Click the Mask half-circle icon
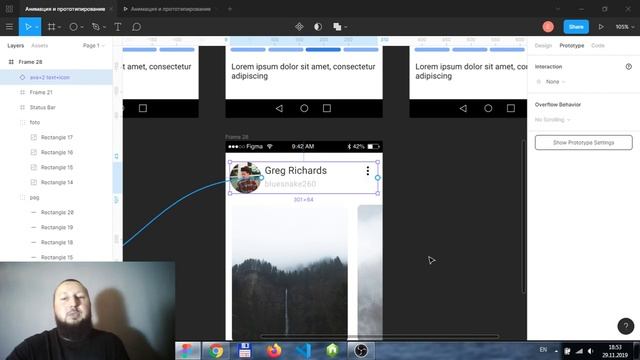Image resolution: width=640 pixels, height=360 pixels. click(x=318, y=27)
